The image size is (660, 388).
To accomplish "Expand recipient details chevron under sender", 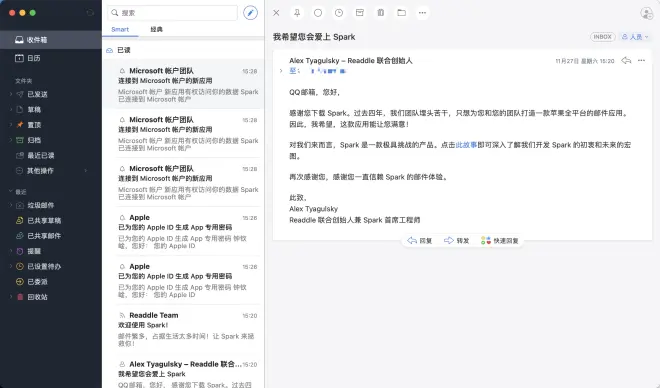I will click(281, 71).
